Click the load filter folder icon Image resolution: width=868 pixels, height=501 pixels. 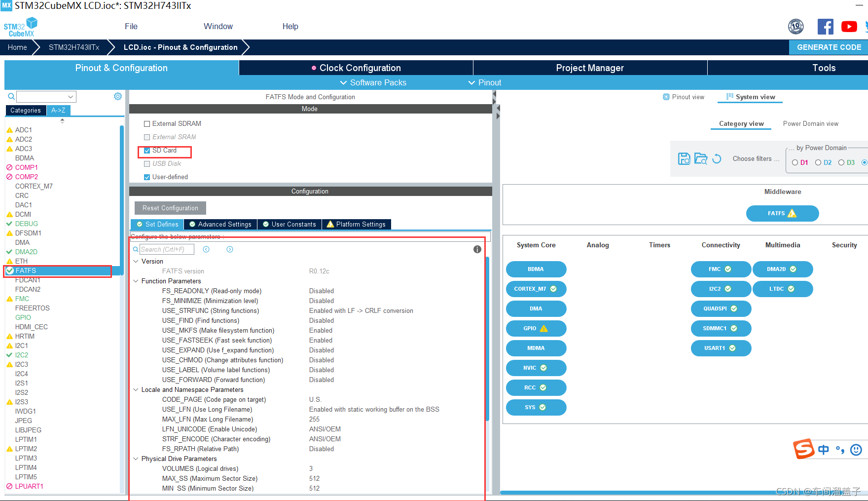701,158
